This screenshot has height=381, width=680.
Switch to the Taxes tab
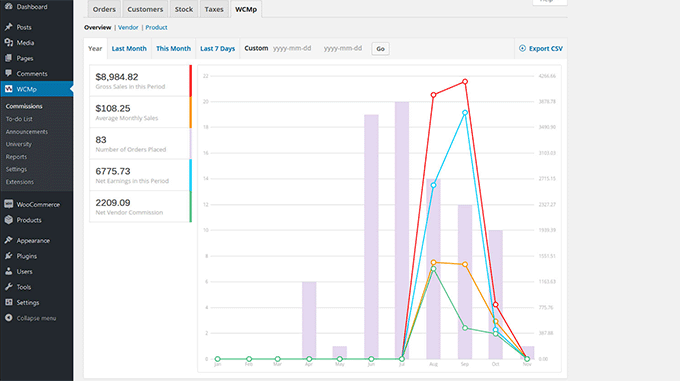pyautogui.click(x=214, y=9)
